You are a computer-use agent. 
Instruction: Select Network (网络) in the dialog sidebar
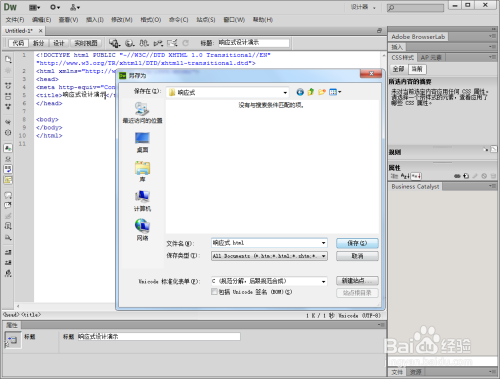coord(142,230)
